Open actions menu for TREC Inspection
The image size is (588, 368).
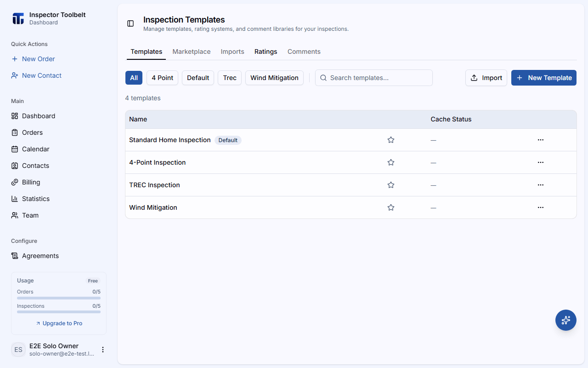pos(541,185)
